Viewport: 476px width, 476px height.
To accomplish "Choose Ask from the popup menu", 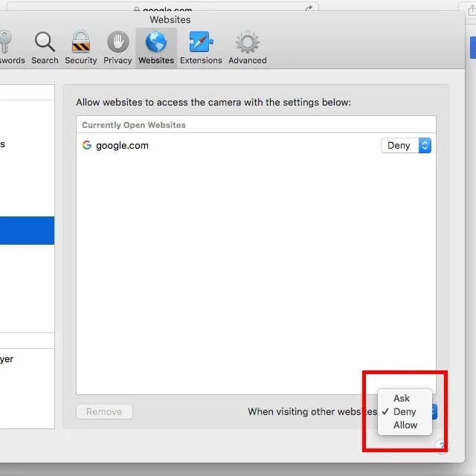I will click(x=402, y=399).
